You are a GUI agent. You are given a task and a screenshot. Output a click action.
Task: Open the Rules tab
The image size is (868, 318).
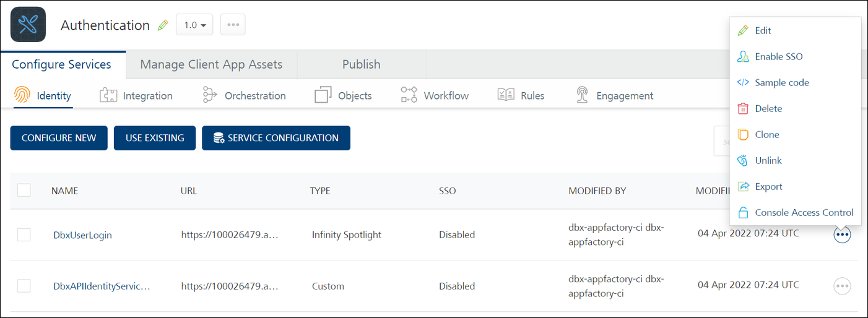tap(521, 95)
